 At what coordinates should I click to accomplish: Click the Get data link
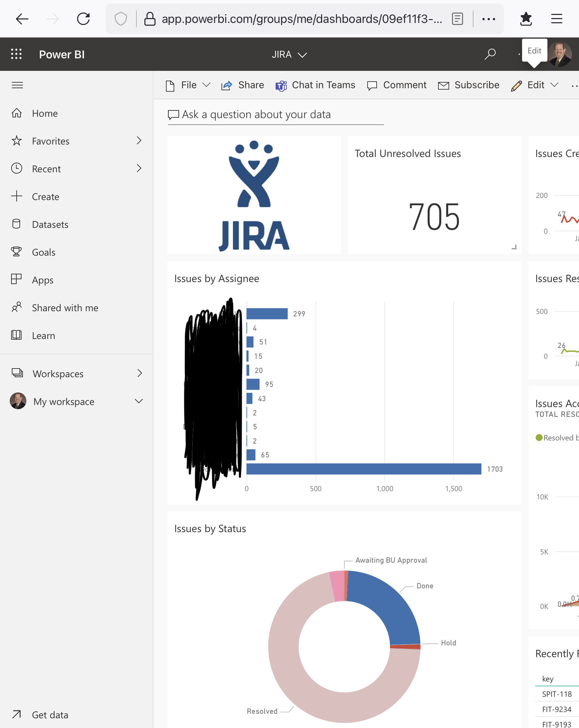pyautogui.click(x=50, y=715)
